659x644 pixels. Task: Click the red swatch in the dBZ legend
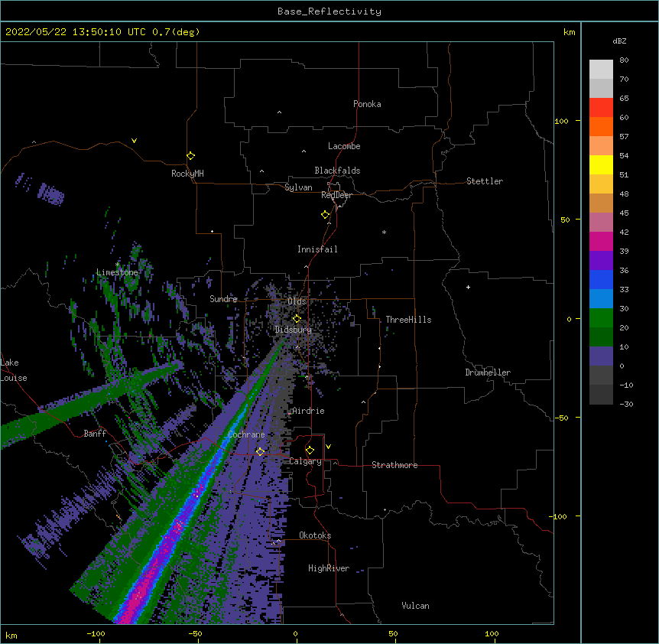[x=601, y=107]
